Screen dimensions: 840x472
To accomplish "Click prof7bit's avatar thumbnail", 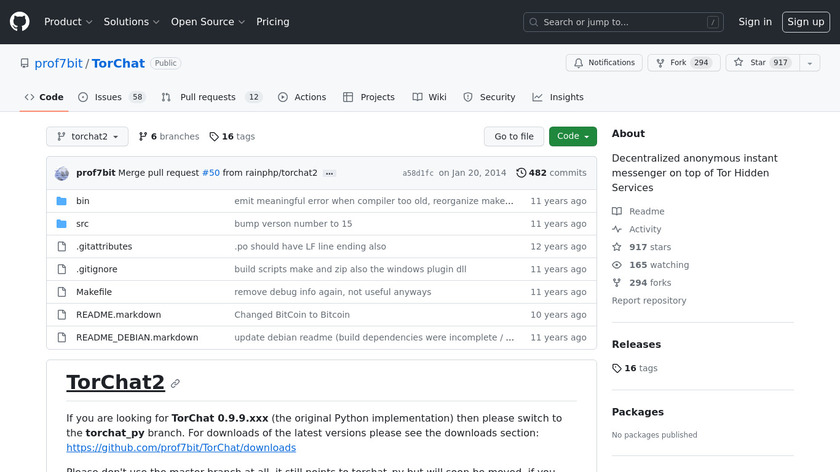I will click(62, 173).
